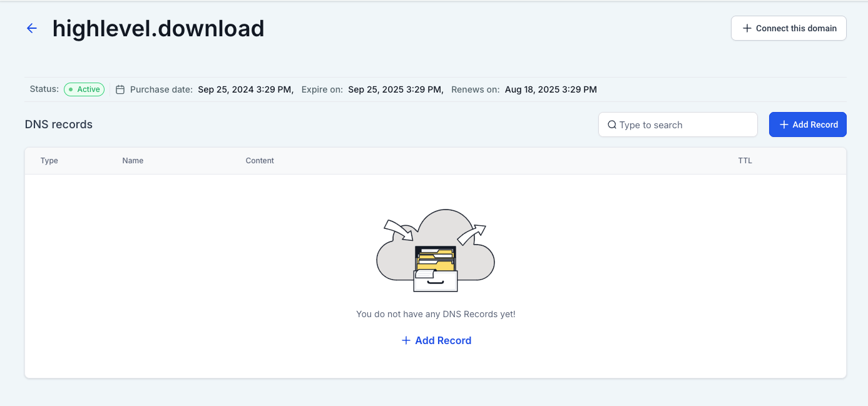
Task: Click the magnifier icon in search box
Action: coord(612,124)
